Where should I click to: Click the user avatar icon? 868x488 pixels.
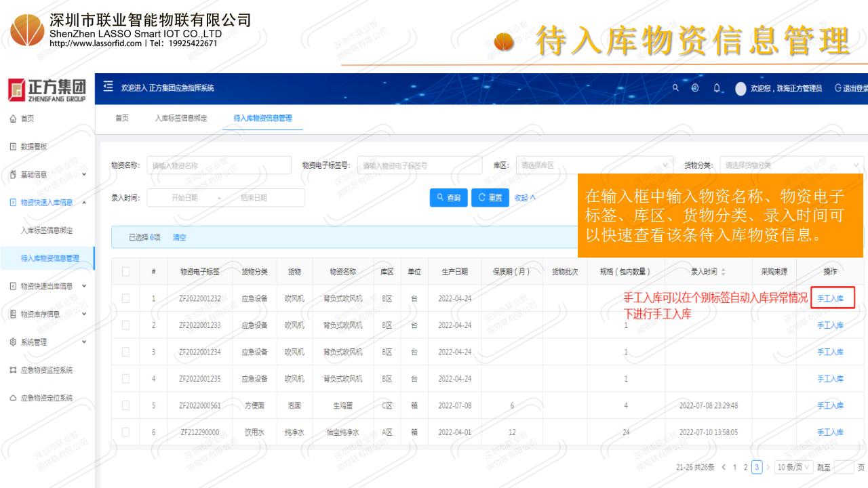(741, 88)
